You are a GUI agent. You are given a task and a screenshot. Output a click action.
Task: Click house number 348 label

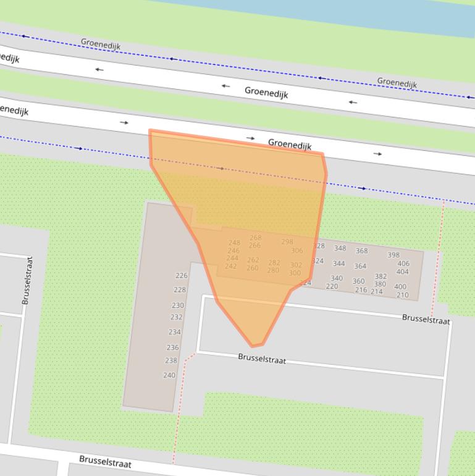(x=340, y=248)
